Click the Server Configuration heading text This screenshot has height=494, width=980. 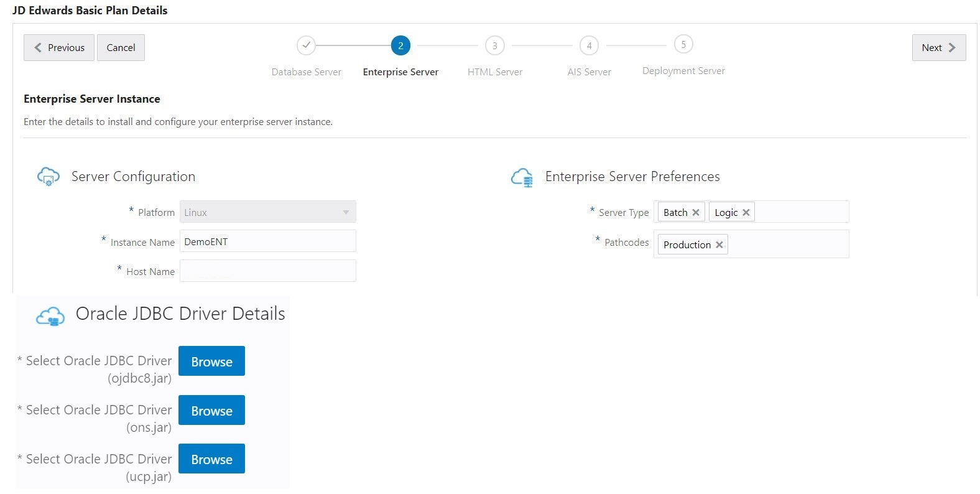click(133, 177)
